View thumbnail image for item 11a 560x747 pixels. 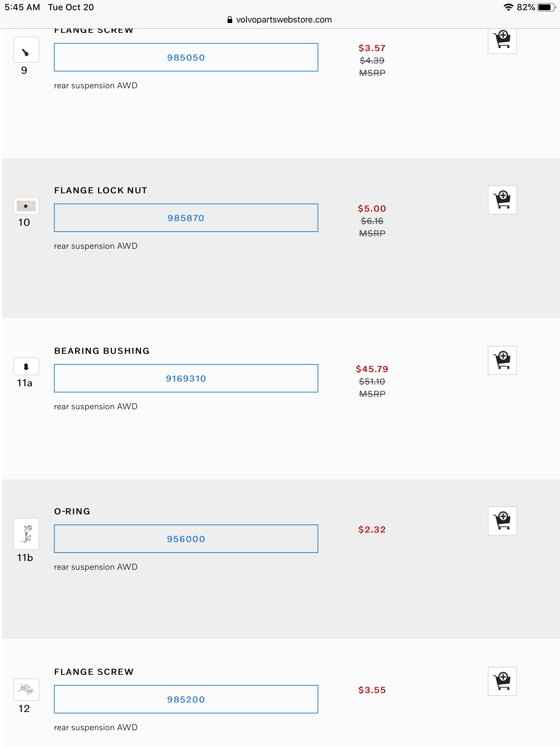tap(26, 367)
